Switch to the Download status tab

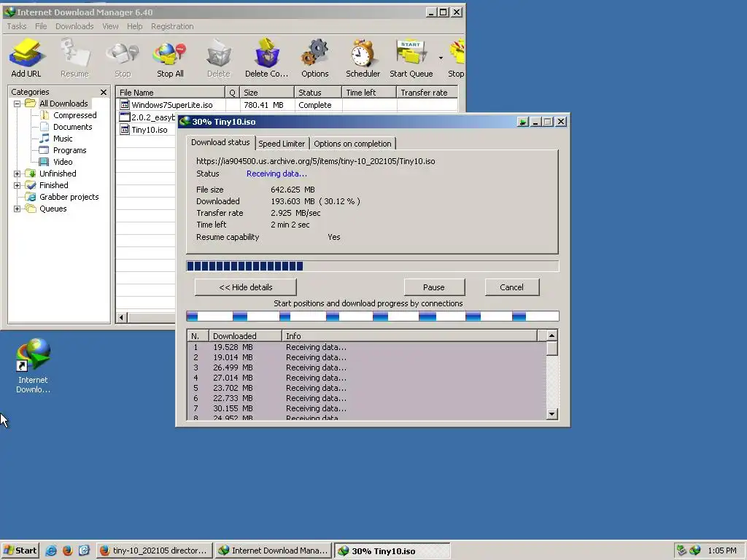(220, 142)
